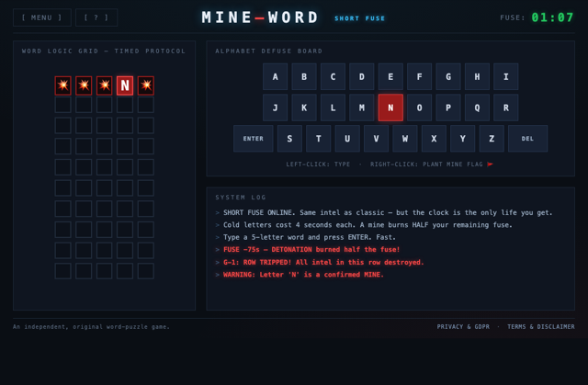Click the first explosion tile in row one

[x=63, y=85]
